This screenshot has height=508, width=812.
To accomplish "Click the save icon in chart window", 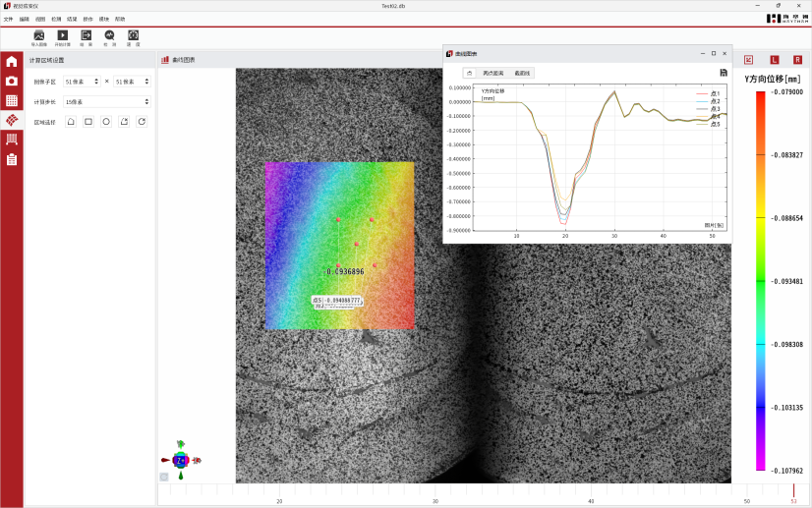I will click(x=724, y=73).
